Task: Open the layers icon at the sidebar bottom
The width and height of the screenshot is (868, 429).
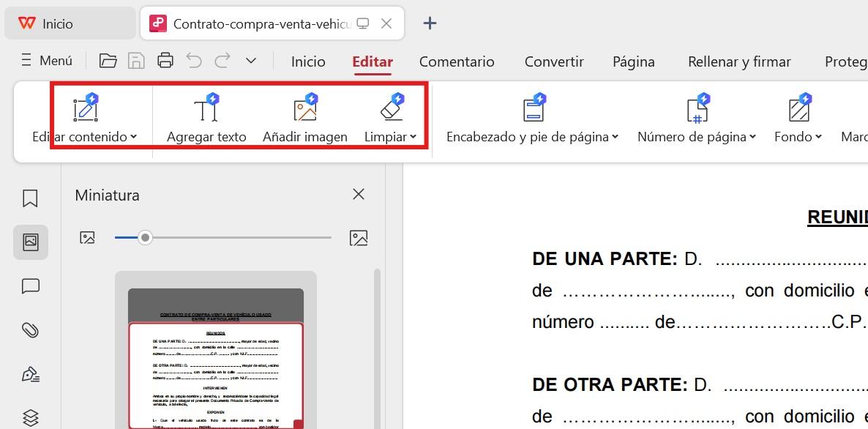Action: click(x=30, y=414)
